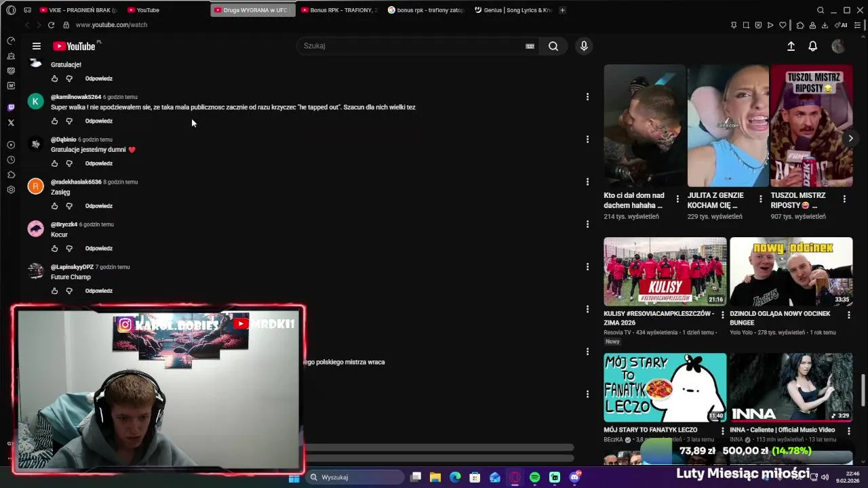Select the 'Druga WYGRANA w UFC' tab
The width and height of the screenshot is (868, 488).
point(253,10)
